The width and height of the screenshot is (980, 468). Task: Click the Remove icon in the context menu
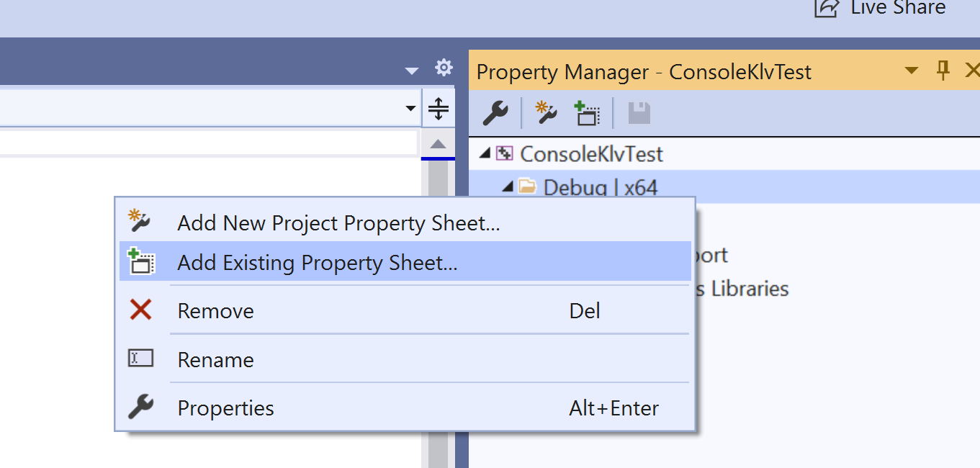pyautogui.click(x=142, y=310)
